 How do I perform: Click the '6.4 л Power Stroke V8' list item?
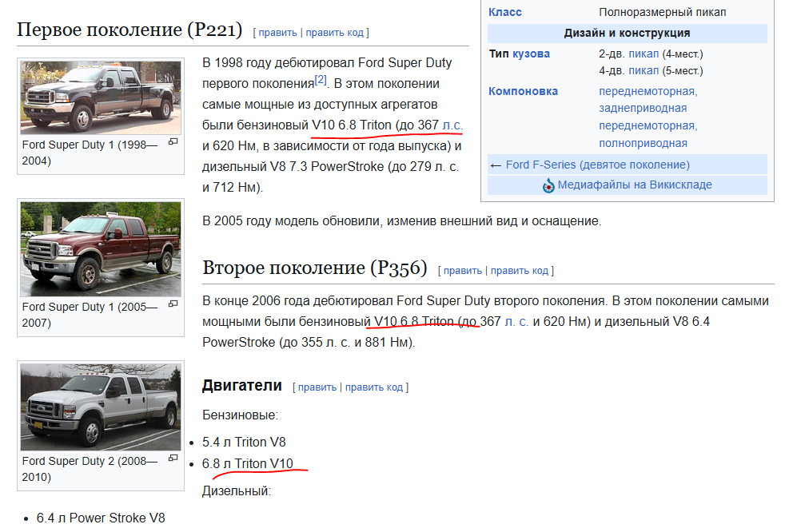click(x=101, y=518)
